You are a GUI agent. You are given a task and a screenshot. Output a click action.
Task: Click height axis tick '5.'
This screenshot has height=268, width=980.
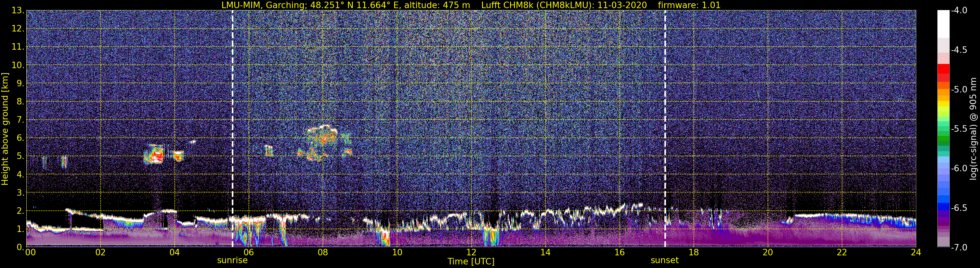point(20,156)
